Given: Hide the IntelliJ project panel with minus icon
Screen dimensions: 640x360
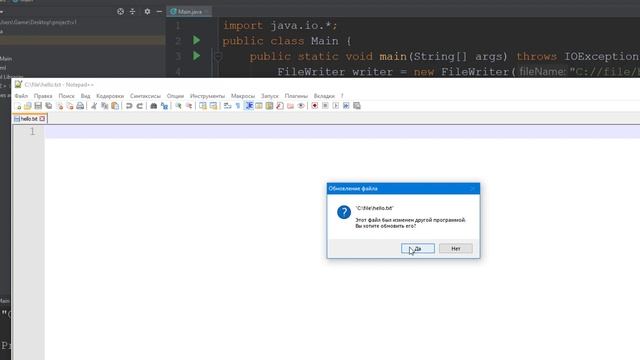Looking at the screenshot, I should click(159, 11).
